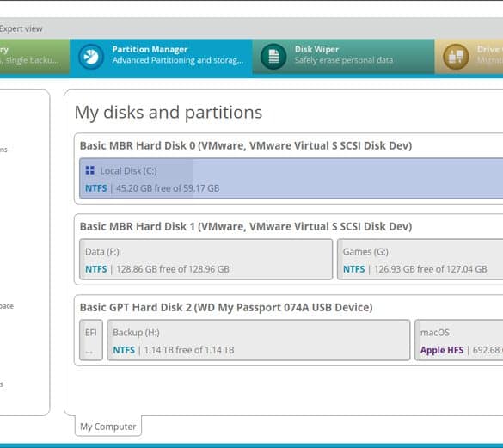This screenshot has width=503, height=448.
Task: Click the Windows logo icon on Local Disk (C:)
Action: [x=89, y=170]
